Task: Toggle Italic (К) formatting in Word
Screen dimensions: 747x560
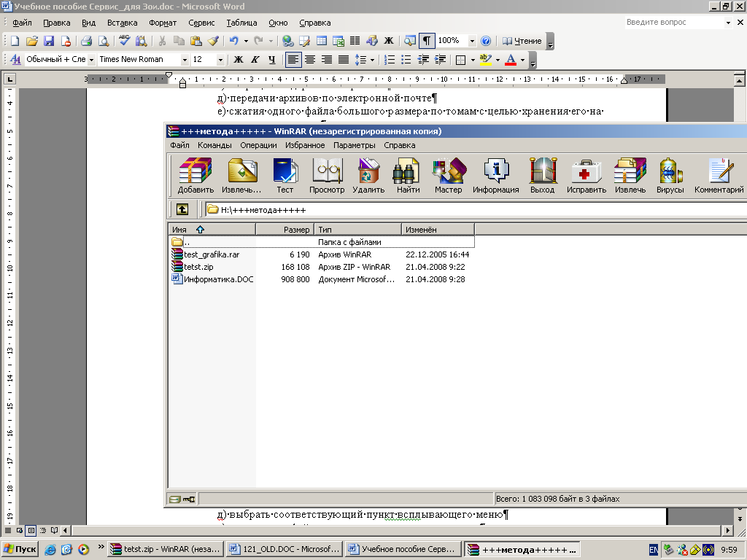Action: click(x=255, y=60)
